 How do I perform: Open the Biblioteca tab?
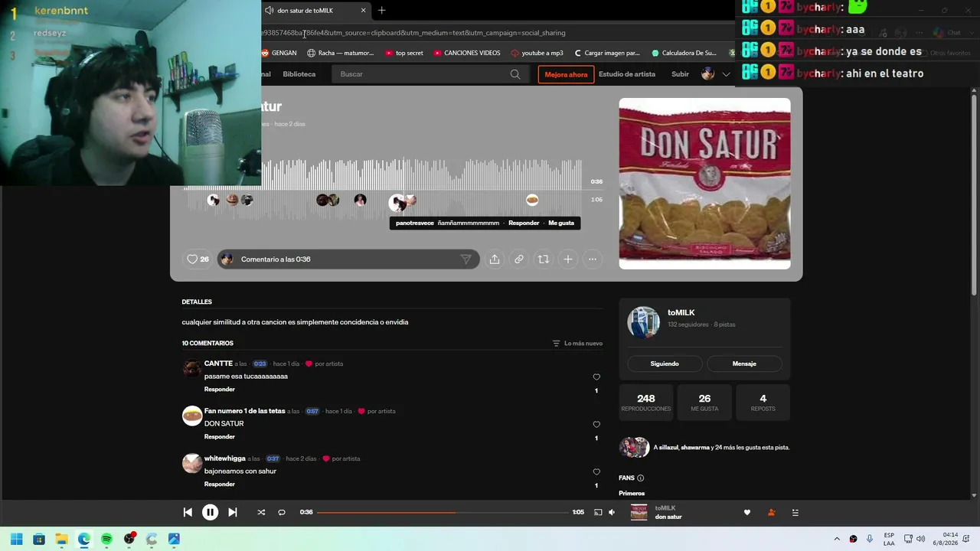[299, 74]
